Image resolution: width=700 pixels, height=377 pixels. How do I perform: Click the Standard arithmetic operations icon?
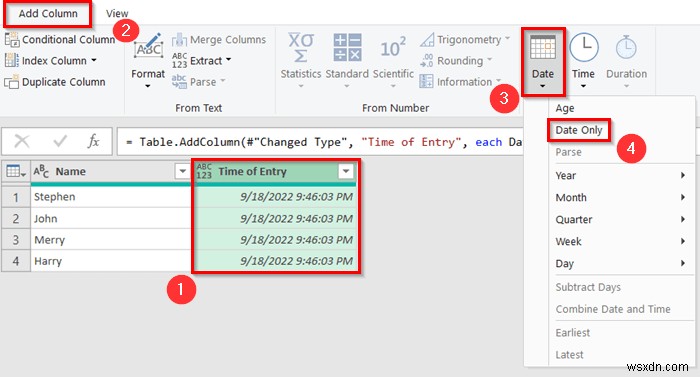(347, 48)
